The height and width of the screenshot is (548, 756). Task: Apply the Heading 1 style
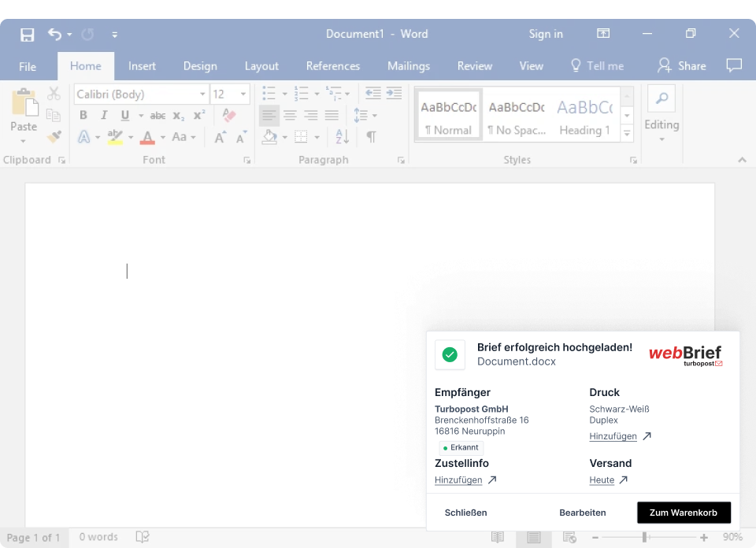tap(584, 116)
